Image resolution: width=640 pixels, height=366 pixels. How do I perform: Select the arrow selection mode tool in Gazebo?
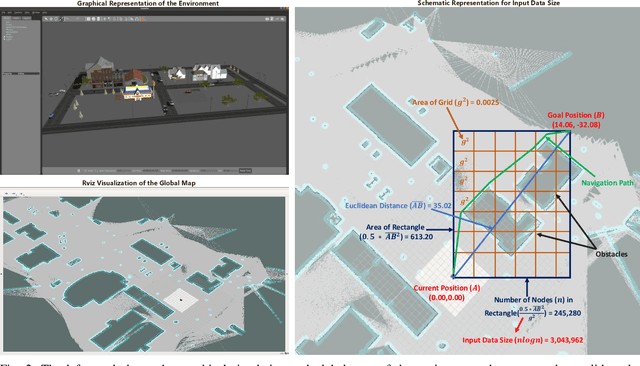pyautogui.click(x=46, y=19)
